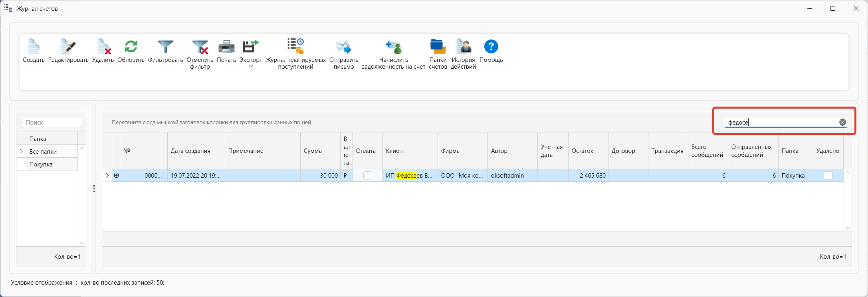Viewport: 868px width, 297px height.
Task: Open История действий
Action: click(x=464, y=46)
